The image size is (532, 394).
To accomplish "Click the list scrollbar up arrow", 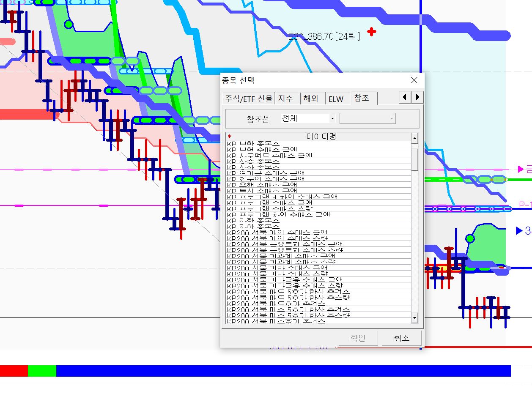I will point(414,137).
